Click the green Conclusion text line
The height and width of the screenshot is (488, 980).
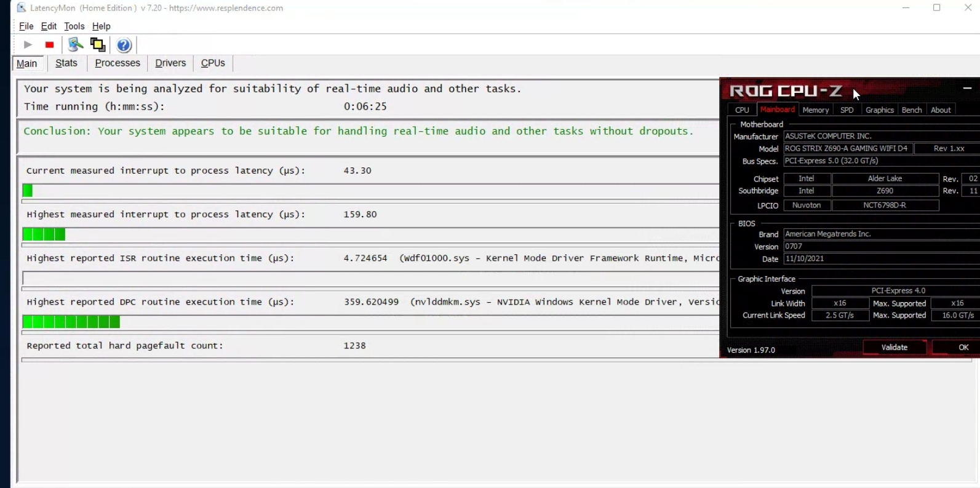click(x=359, y=131)
